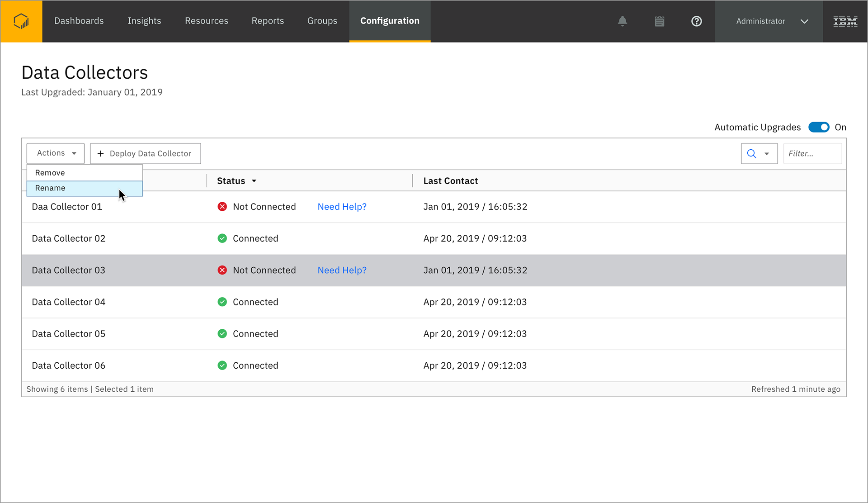Select the Daa Collector 01 row
Viewport: 868px width, 503px height.
pyautogui.click(x=434, y=207)
